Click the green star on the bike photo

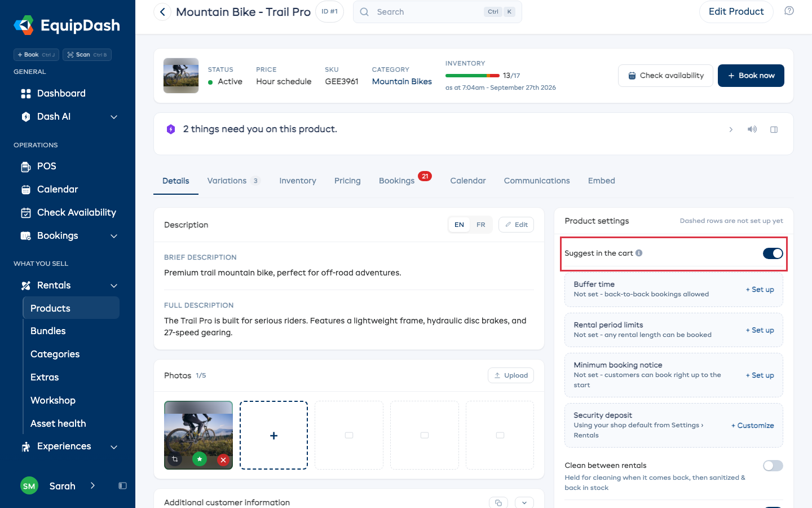pos(200,459)
